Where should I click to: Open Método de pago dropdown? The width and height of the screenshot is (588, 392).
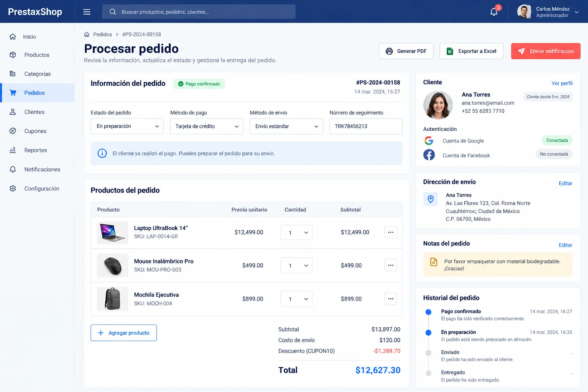[207, 126]
